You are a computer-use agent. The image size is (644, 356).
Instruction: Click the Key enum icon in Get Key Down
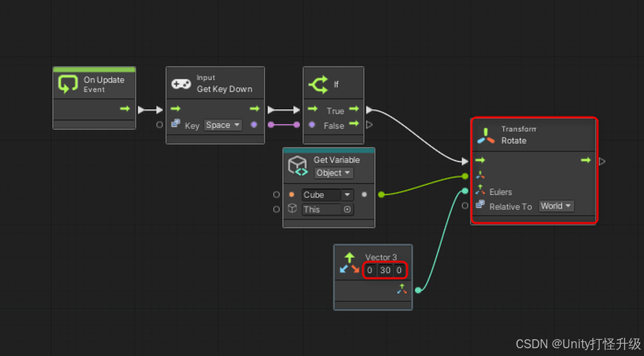[176, 123]
